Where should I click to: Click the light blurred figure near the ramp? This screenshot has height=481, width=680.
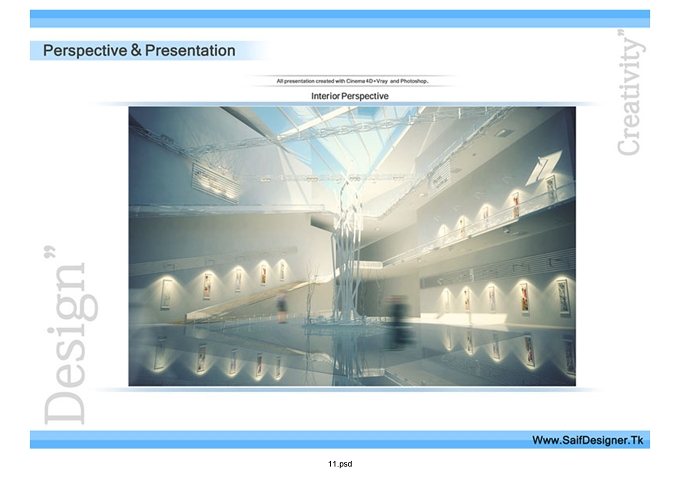pos(282,308)
